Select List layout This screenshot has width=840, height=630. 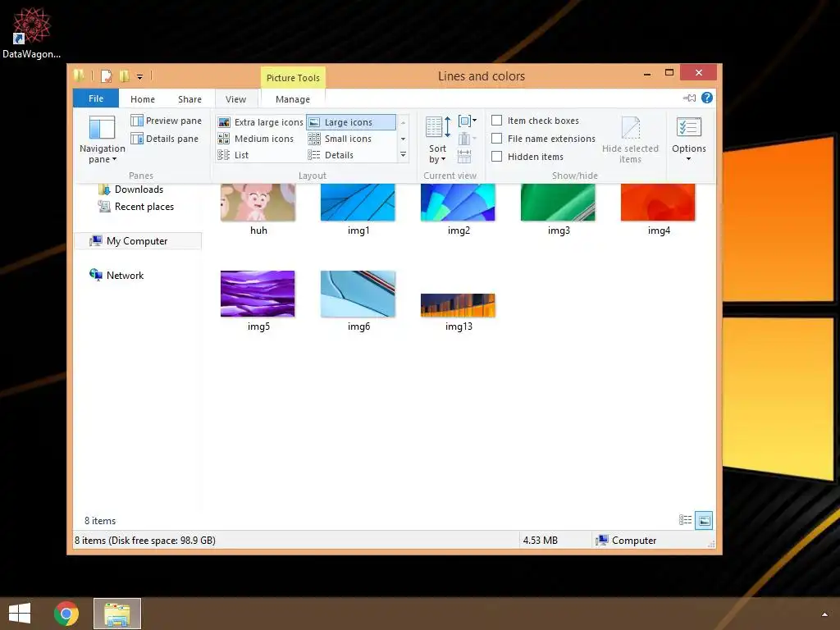pyautogui.click(x=233, y=155)
